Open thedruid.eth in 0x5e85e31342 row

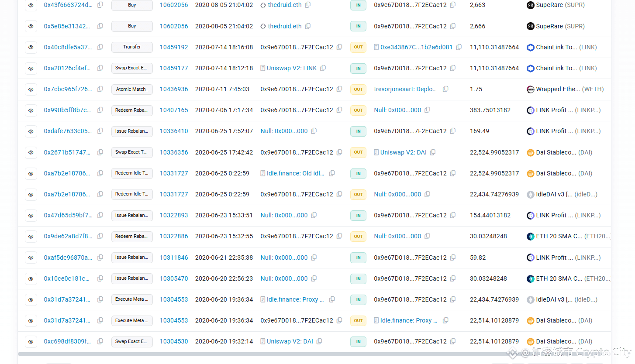[x=285, y=26]
